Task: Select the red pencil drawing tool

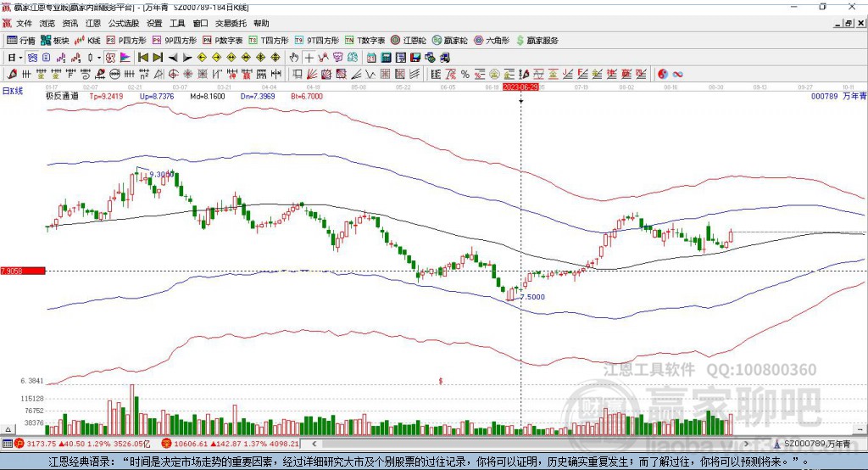Action: tap(12, 75)
